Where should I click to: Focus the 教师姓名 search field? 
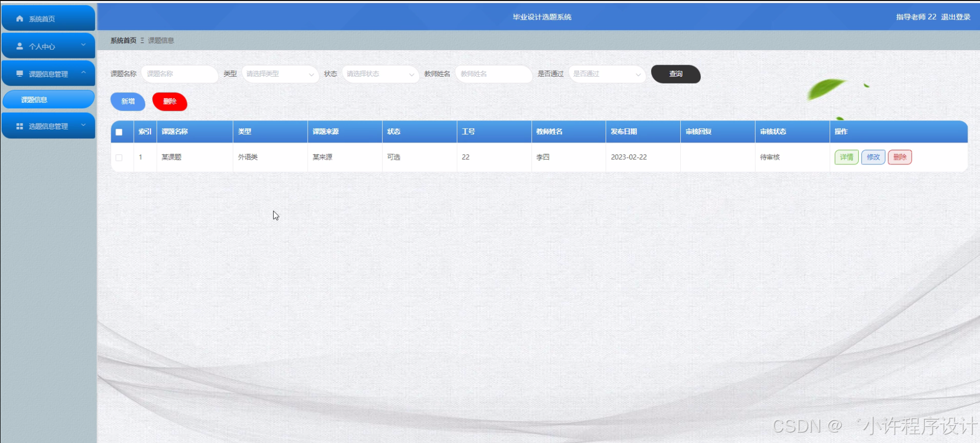click(x=493, y=74)
